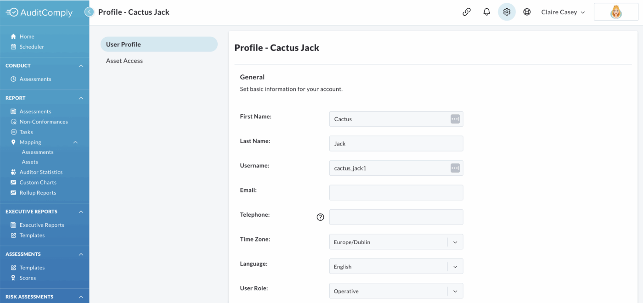Image resolution: width=644 pixels, height=303 pixels.
Task: Click the Executive Reports Templates edit icon
Action: point(13,236)
